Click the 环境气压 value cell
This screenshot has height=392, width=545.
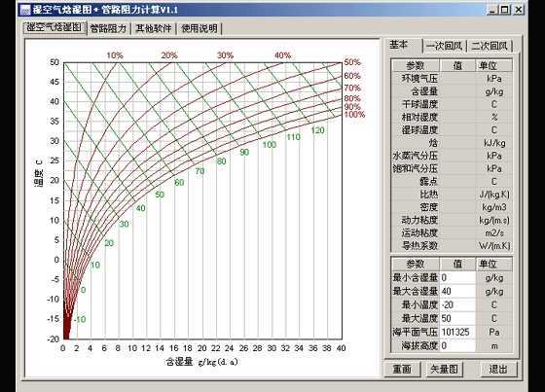[x=457, y=79]
